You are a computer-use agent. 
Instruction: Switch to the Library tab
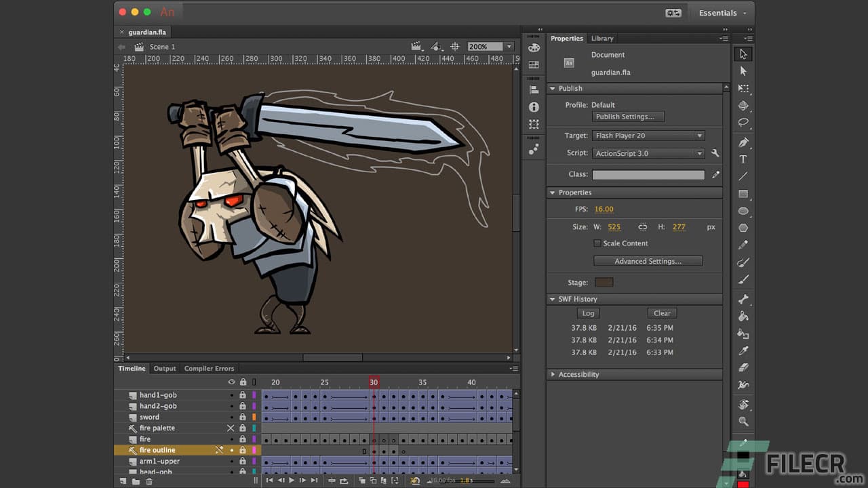[602, 38]
